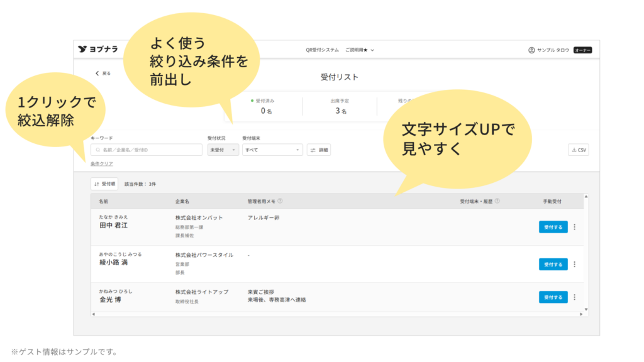
Task: Click help icon next to 管理者用メモ
Action: 280,201
